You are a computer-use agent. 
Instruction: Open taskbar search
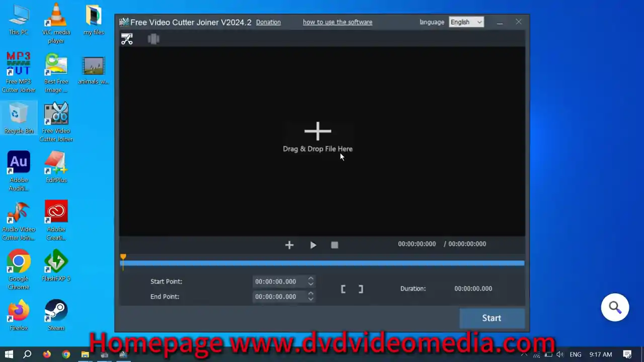[28, 354]
